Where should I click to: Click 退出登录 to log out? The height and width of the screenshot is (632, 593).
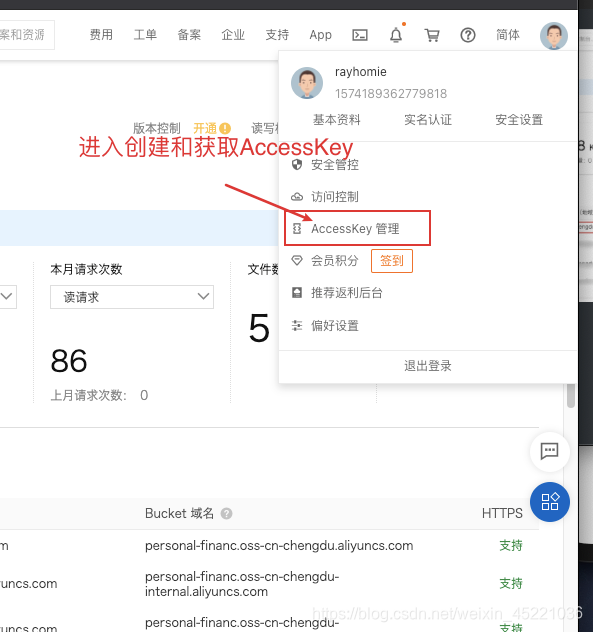428,366
